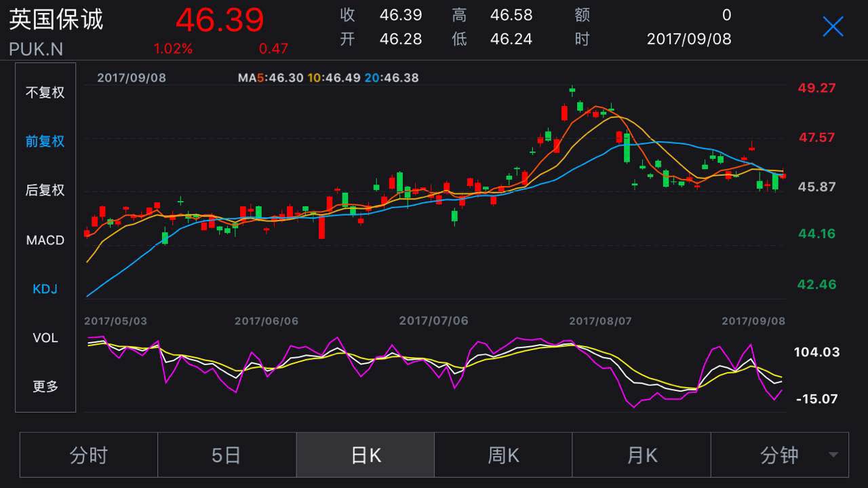
Task: Select 后复权 adjustment option
Action: (x=45, y=190)
